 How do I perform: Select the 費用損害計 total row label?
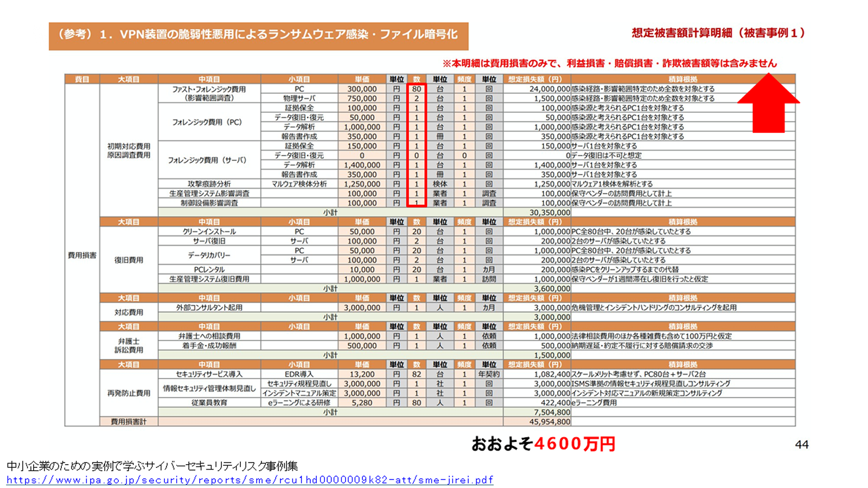pos(129,421)
